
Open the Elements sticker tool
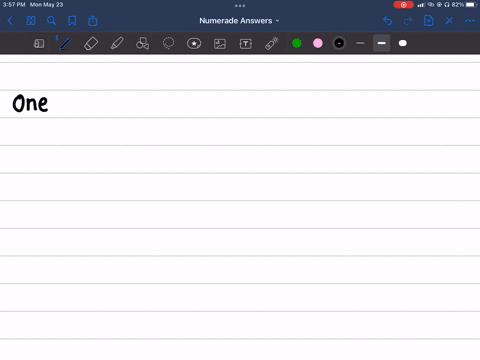194,43
